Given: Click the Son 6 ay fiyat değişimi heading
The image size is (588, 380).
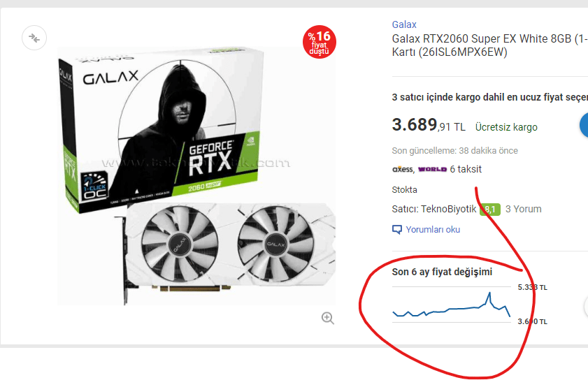Looking at the screenshot, I should [442, 272].
